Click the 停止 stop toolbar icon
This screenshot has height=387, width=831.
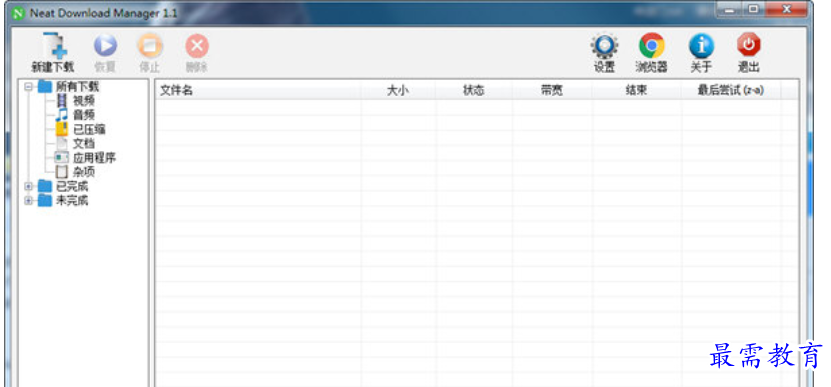[150, 52]
